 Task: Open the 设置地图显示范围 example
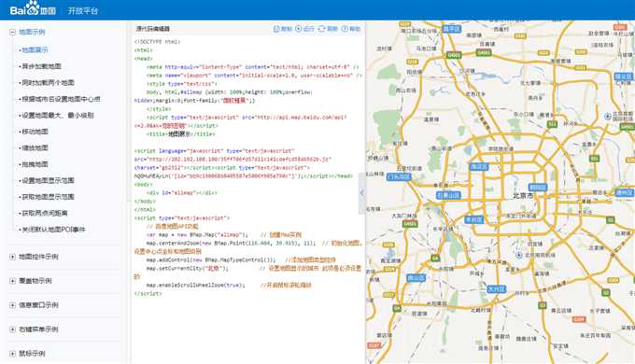click(x=48, y=180)
